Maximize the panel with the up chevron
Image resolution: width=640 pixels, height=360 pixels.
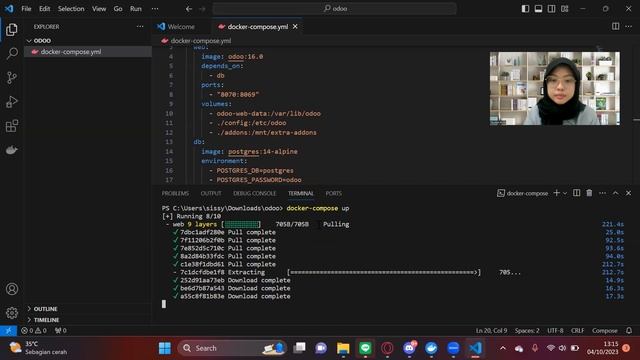(616, 193)
